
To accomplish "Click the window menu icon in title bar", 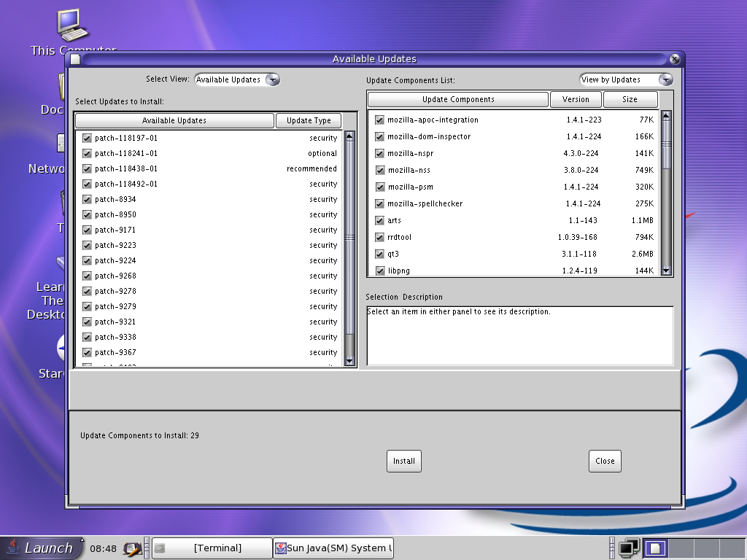I will coord(75,59).
